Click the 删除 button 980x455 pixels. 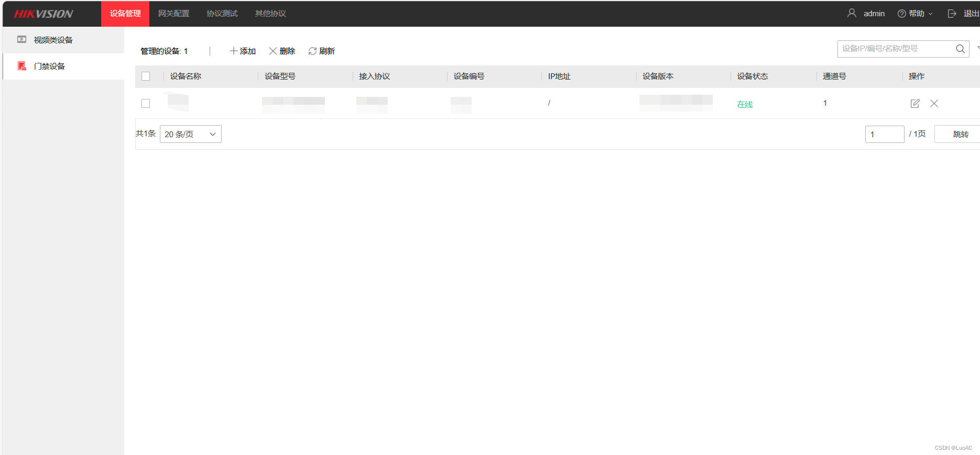coord(282,51)
